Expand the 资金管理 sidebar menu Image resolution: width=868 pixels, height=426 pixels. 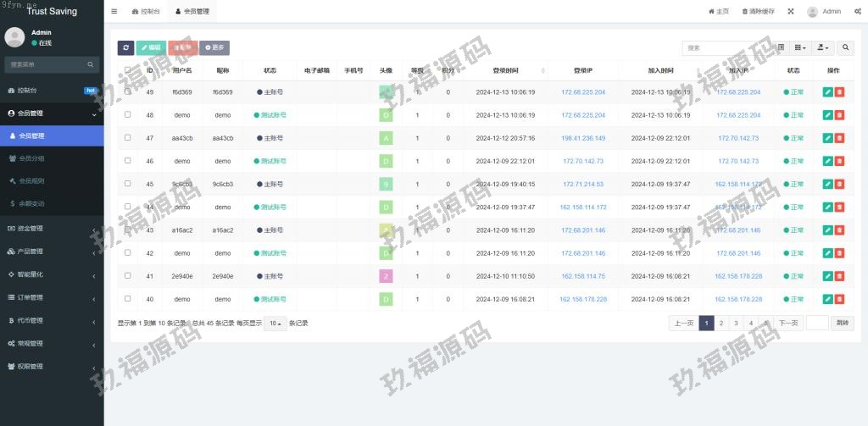(x=51, y=228)
